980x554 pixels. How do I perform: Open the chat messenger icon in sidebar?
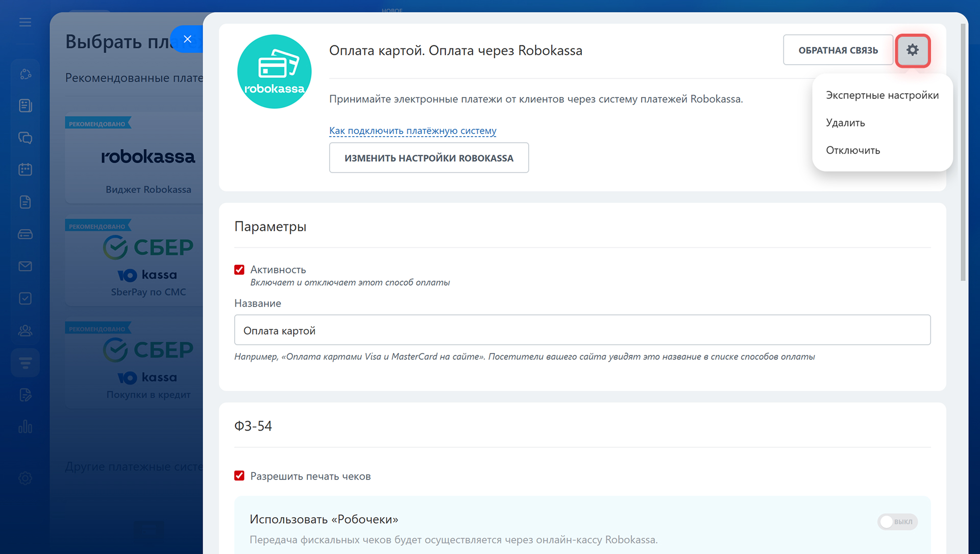coord(25,138)
